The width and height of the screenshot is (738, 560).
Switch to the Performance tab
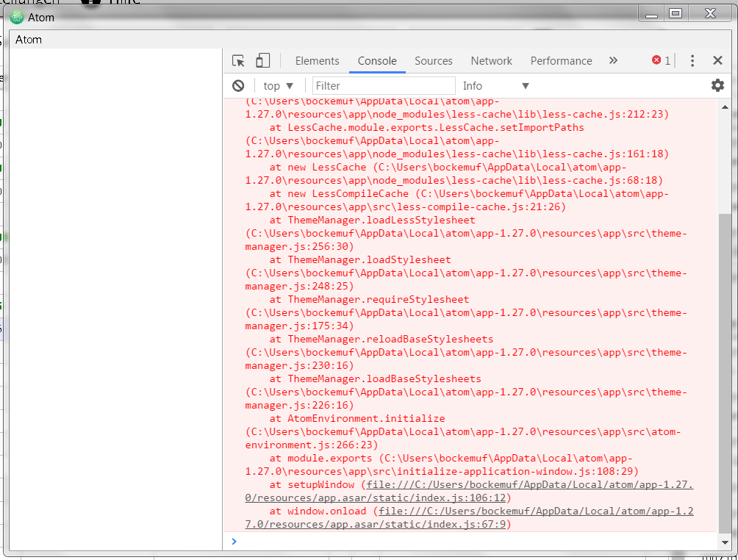pos(561,61)
